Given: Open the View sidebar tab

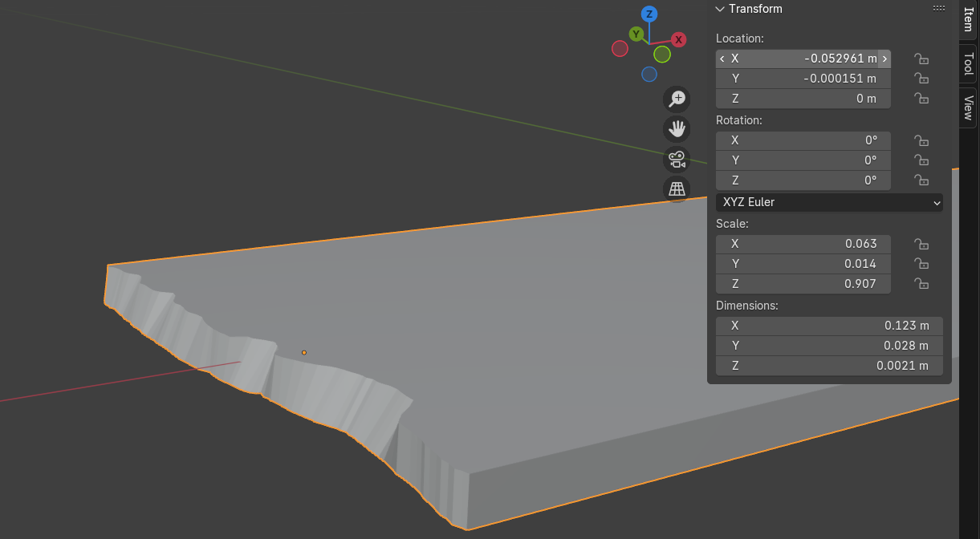Looking at the screenshot, I should [x=968, y=107].
